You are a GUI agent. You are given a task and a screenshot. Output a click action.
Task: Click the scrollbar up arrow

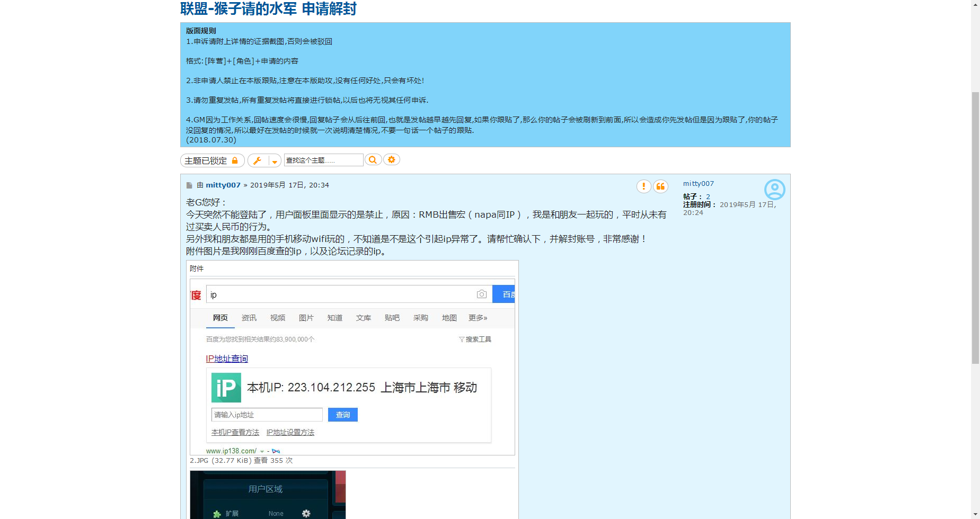[x=975, y=4]
